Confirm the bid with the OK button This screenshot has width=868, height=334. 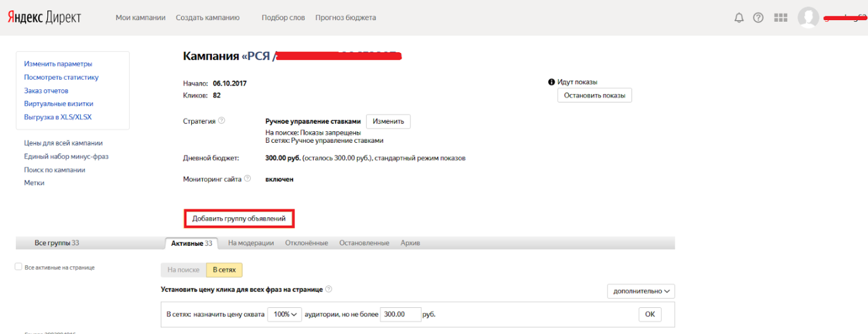pos(650,314)
